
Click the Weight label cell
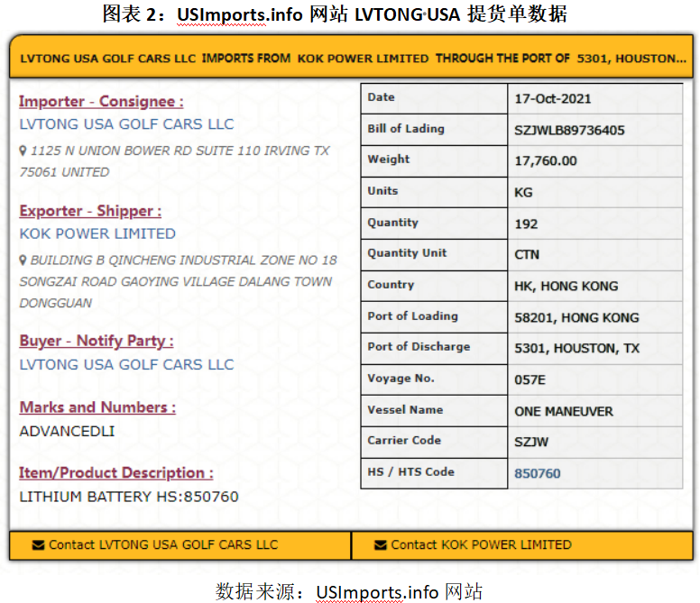tap(434, 160)
